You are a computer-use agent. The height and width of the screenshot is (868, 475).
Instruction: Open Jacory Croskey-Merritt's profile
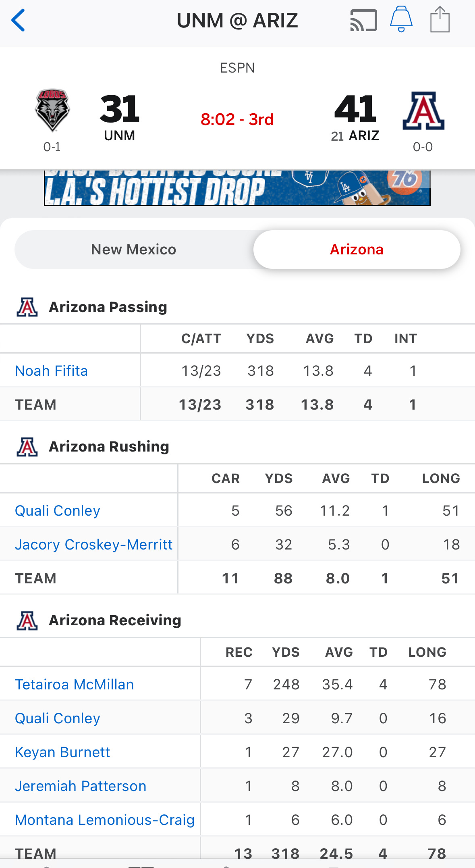click(x=94, y=545)
